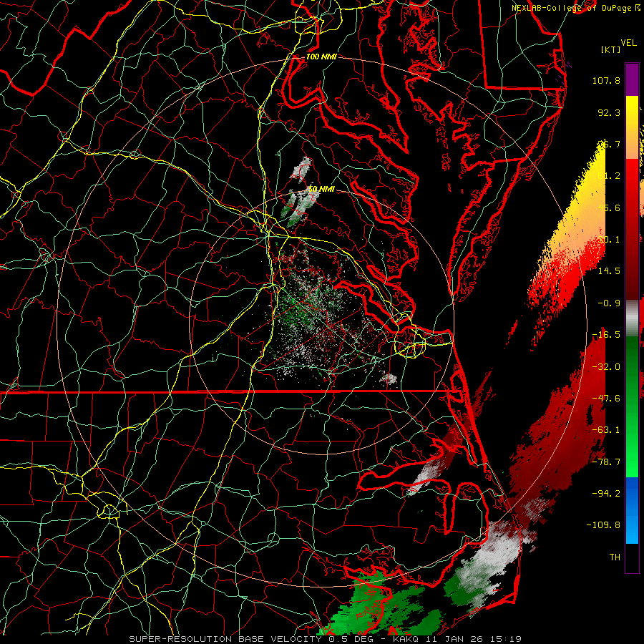Select the -94.2 value on velocity scale
This screenshot has width=644, height=644.
pos(606,494)
